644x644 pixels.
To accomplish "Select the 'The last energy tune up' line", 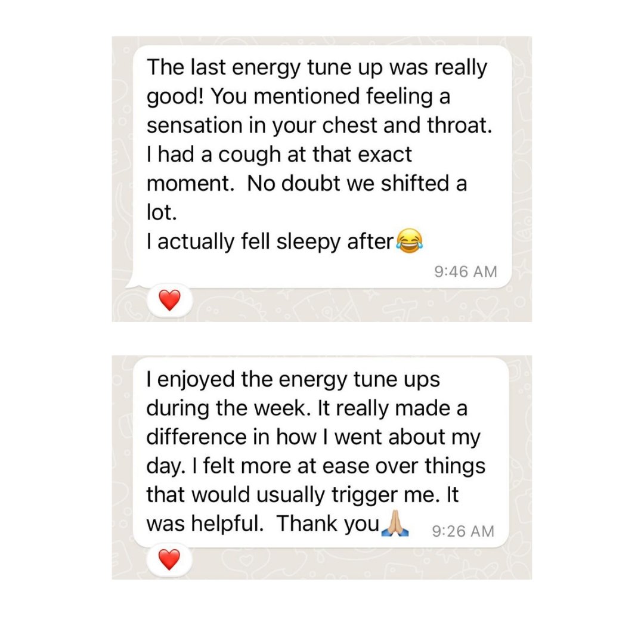I will coord(317,67).
